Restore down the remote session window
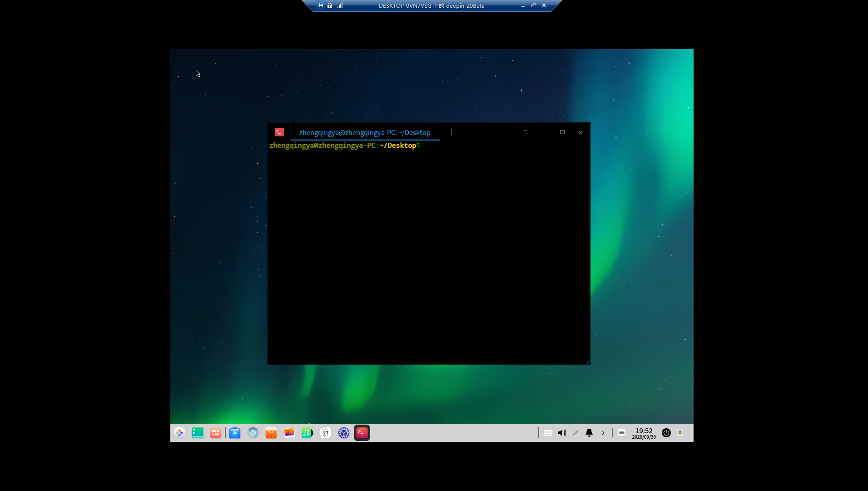This screenshot has width=868, height=491. coord(533,5)
